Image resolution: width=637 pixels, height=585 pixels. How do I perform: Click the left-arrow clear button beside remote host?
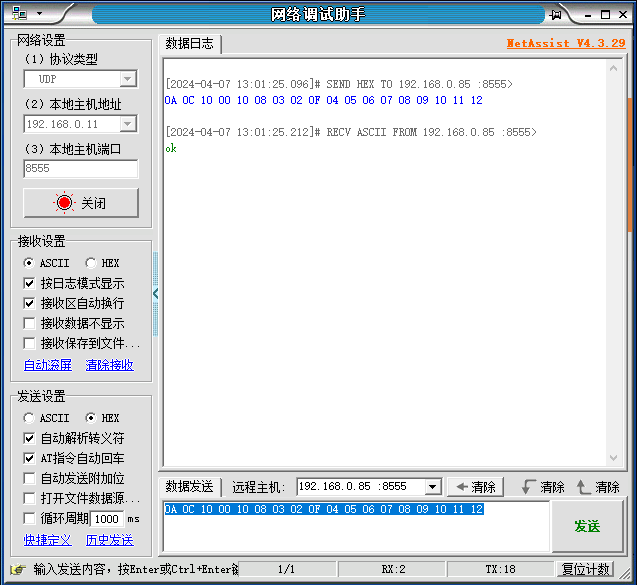pos(473,487)
